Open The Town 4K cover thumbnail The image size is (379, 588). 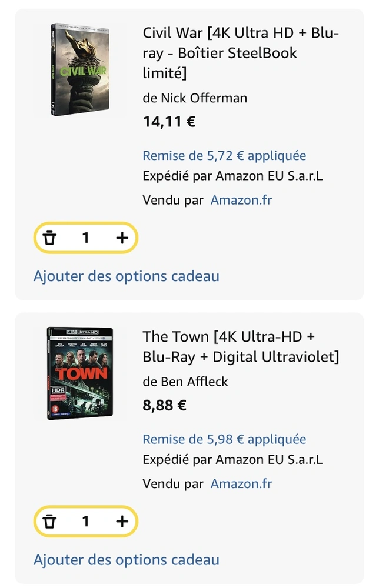(80, 373)
